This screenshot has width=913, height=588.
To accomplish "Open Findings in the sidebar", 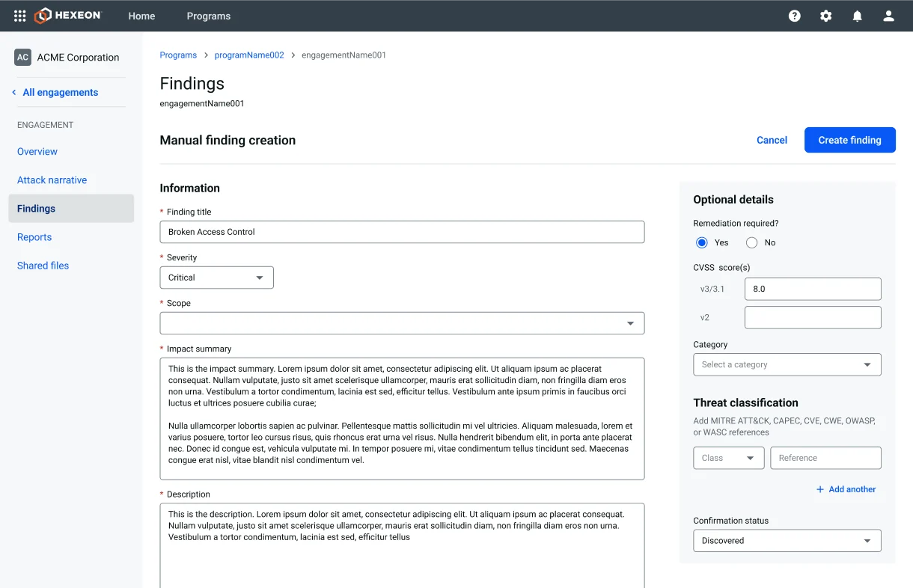I will click(71, 209).
